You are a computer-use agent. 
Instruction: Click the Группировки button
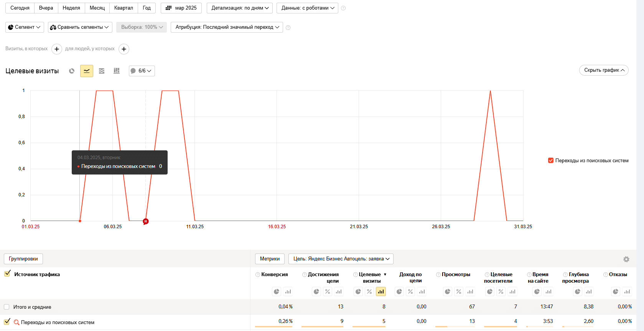click(x=23, y=259)
